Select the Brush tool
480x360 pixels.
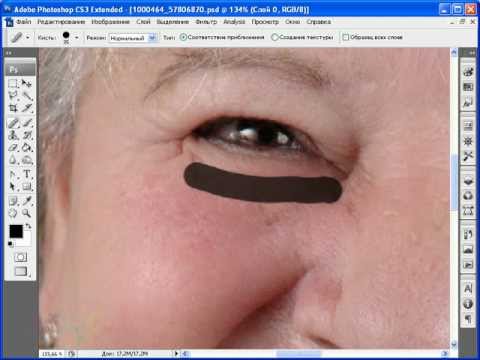point(27,123)
